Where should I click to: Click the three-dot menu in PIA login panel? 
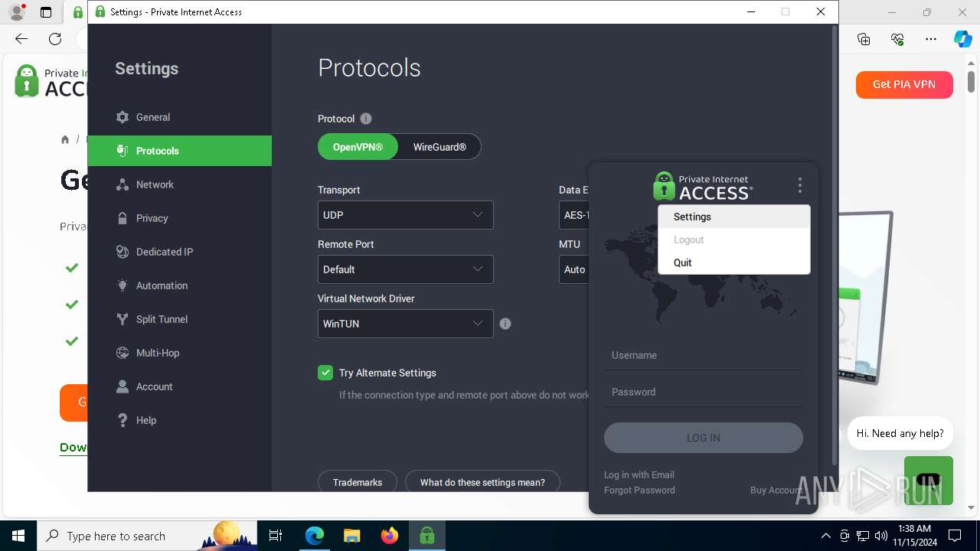click(799, 185)
